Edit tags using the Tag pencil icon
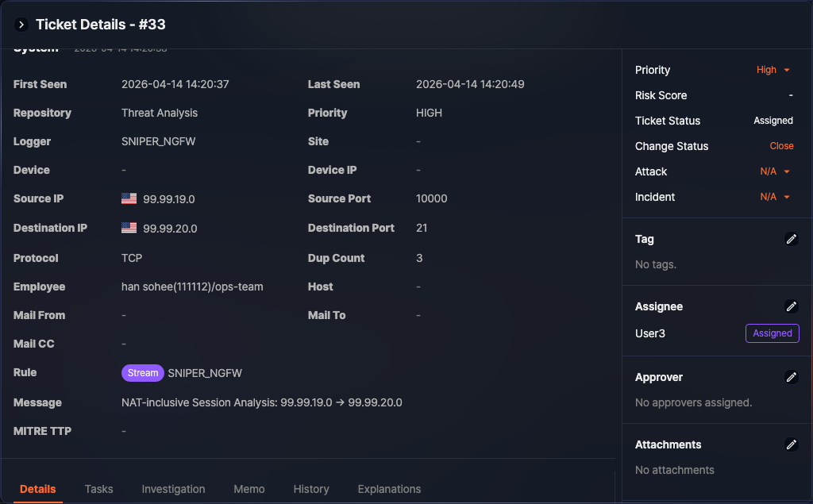 (x=791, y=239)
